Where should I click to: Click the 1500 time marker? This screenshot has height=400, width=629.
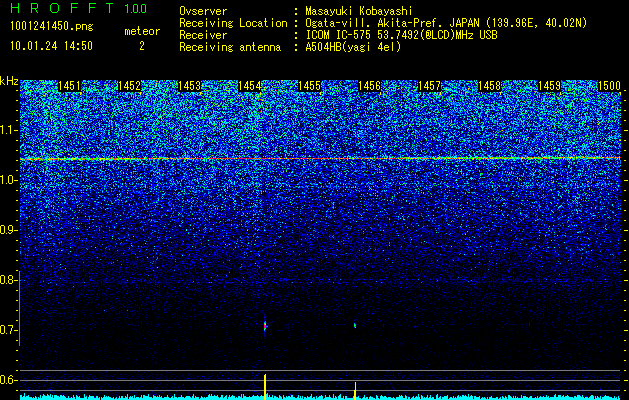609,86
